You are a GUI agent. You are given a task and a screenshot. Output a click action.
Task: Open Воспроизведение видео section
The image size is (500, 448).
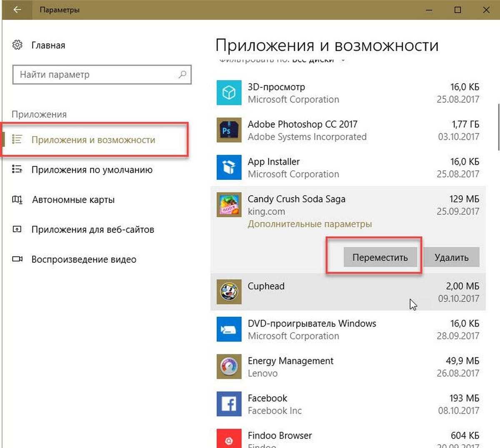84,259
